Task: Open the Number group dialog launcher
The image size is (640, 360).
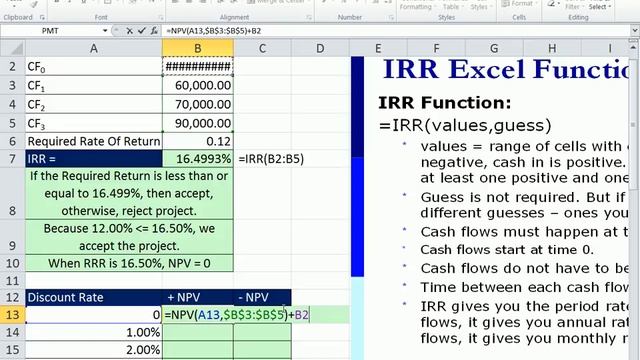Action: point(391,17)
